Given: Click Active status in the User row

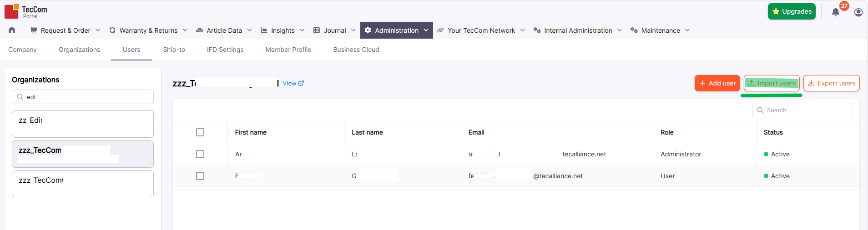Looking at the screenshot, I should [777, 176].
